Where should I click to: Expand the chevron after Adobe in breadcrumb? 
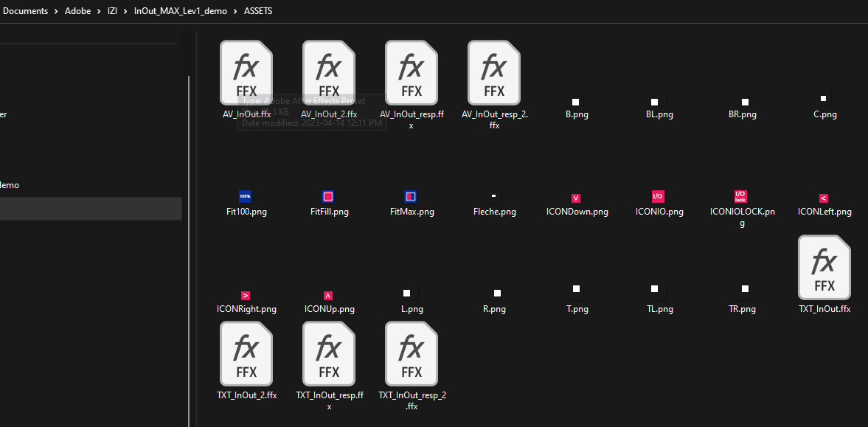pyautogui.click(x=99, y=11)
